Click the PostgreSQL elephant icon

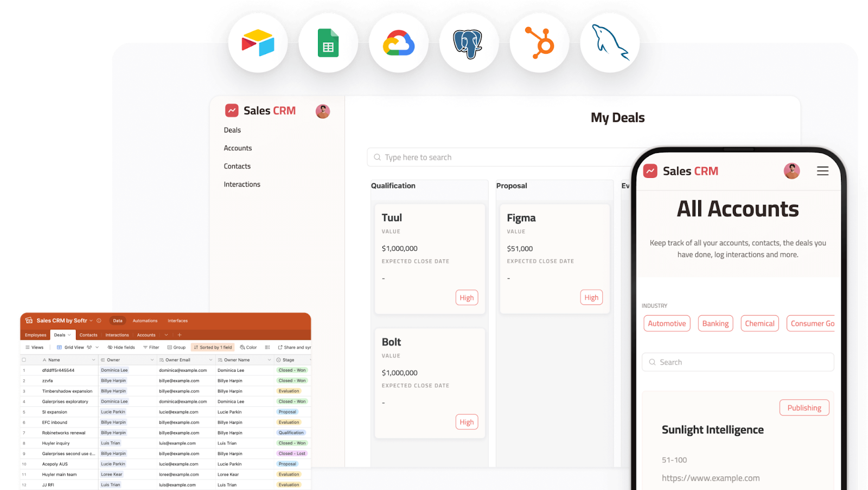[x=469, y=43]
